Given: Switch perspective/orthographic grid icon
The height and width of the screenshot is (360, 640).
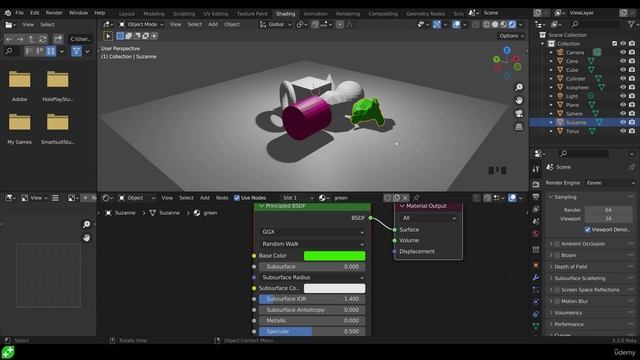Looking at the screenshot, I should [519, 127].
